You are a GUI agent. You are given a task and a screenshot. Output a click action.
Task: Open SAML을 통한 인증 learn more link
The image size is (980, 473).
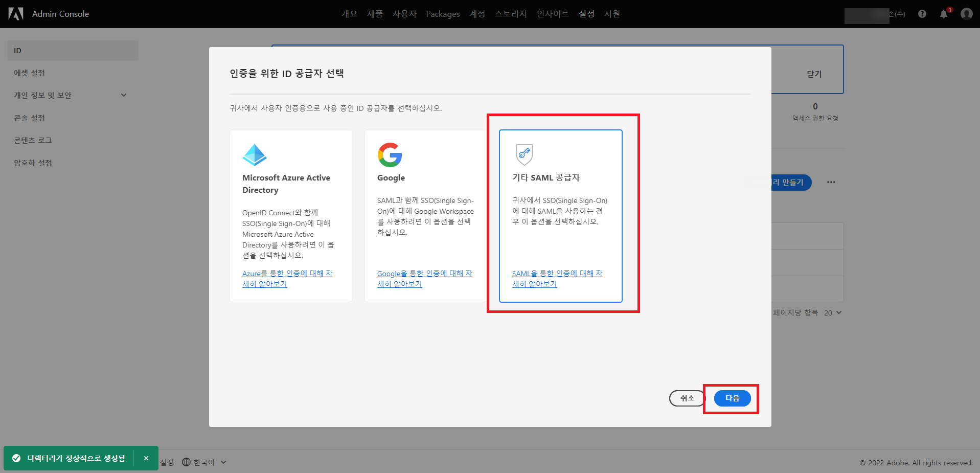coord(557,279)
